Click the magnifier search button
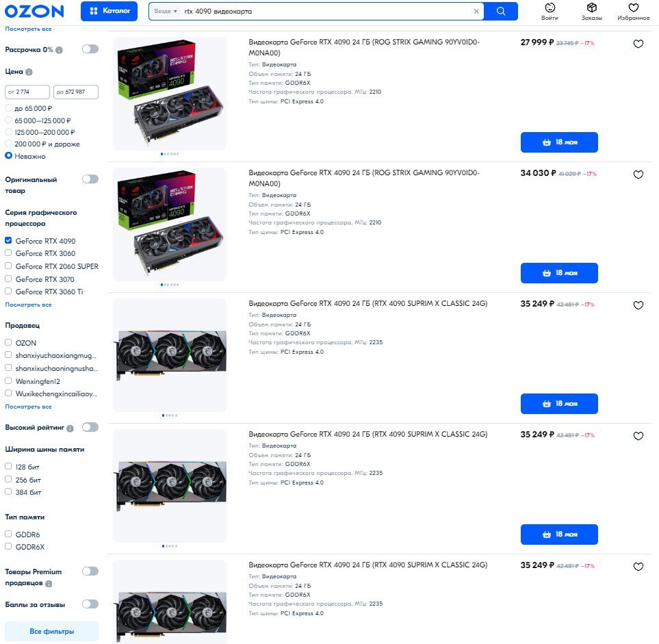Screen dimensions: 659x644 (500, 12)
